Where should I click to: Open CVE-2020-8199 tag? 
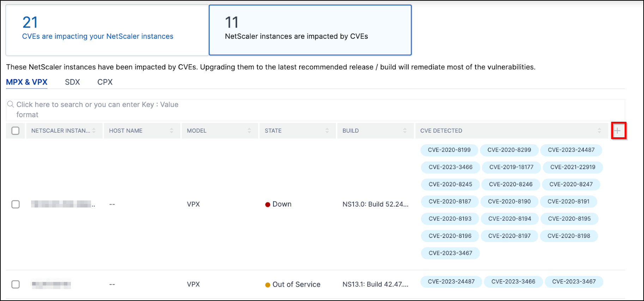(449, 150)
